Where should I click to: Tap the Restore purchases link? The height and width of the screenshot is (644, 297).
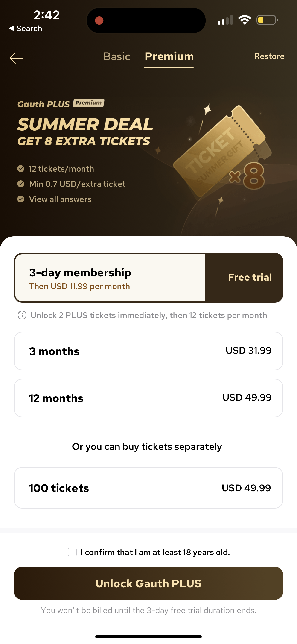click(x=269, y=56)
